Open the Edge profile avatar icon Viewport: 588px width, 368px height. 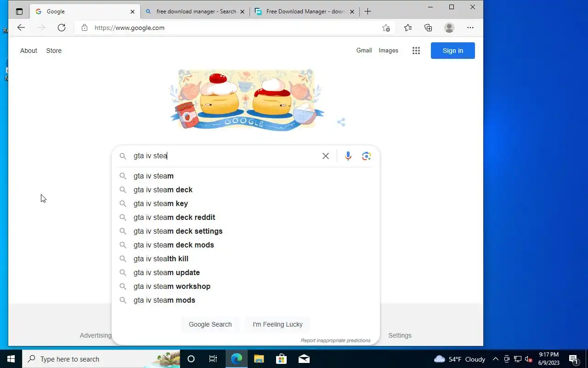point(449,28)
